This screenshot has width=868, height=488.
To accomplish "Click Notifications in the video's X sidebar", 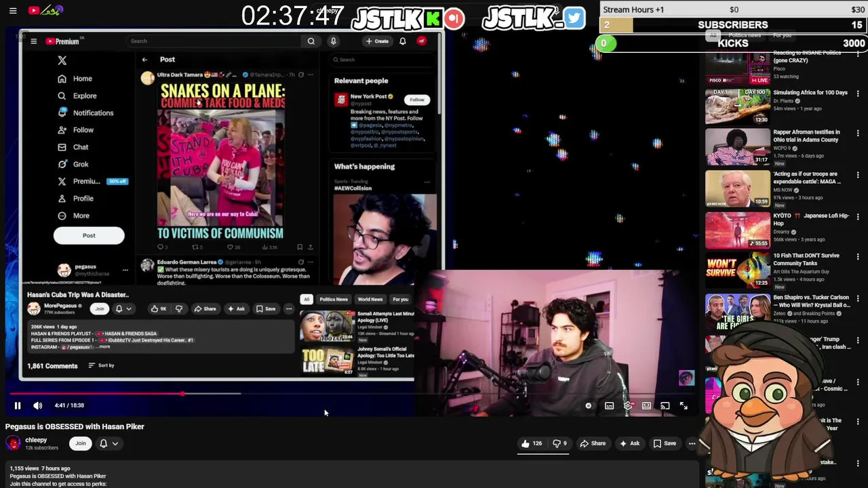I will point(85,113).
